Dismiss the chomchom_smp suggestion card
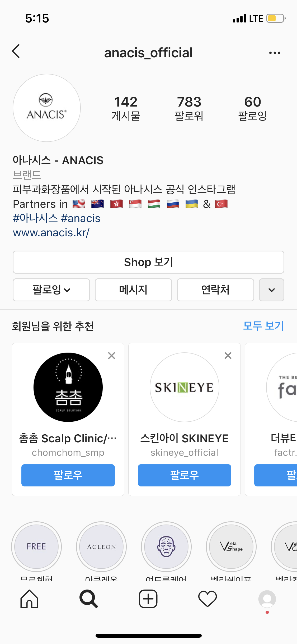The image size is (297, 644). pos(112,356)
